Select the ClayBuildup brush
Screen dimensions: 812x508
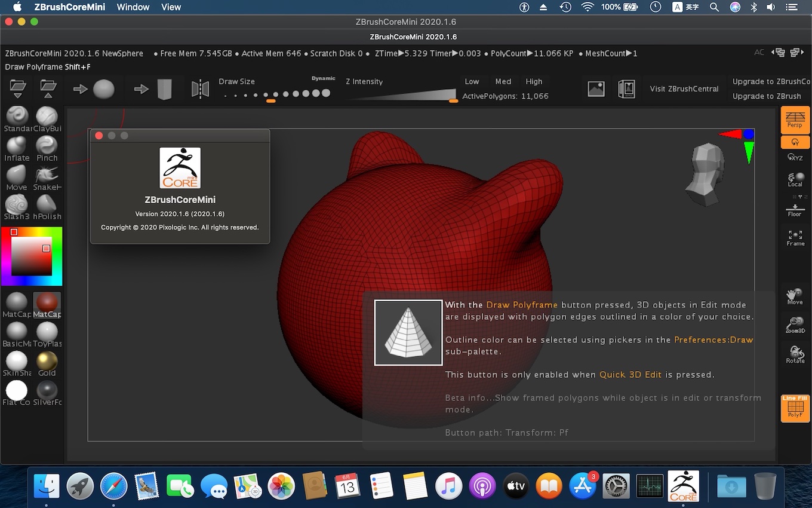47,120
